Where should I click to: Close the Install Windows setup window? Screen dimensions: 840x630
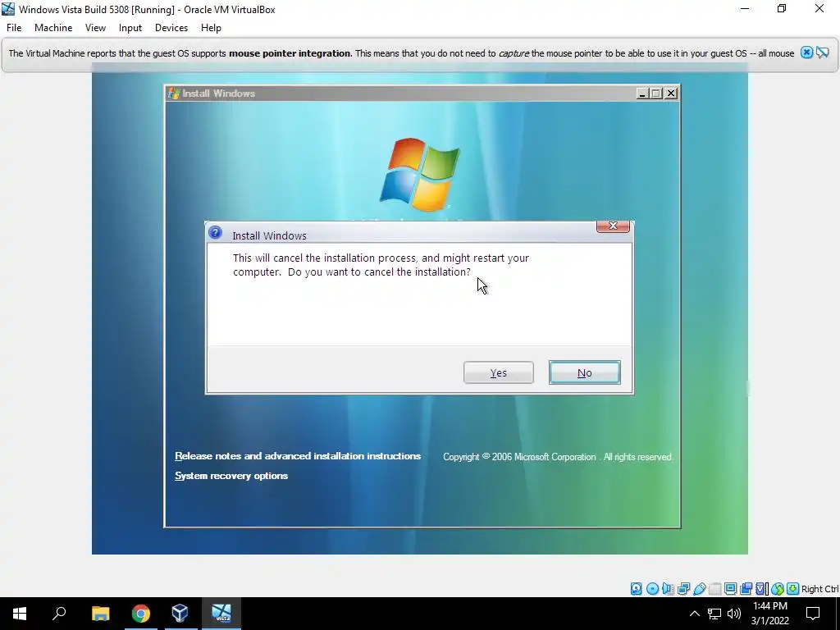671,94
